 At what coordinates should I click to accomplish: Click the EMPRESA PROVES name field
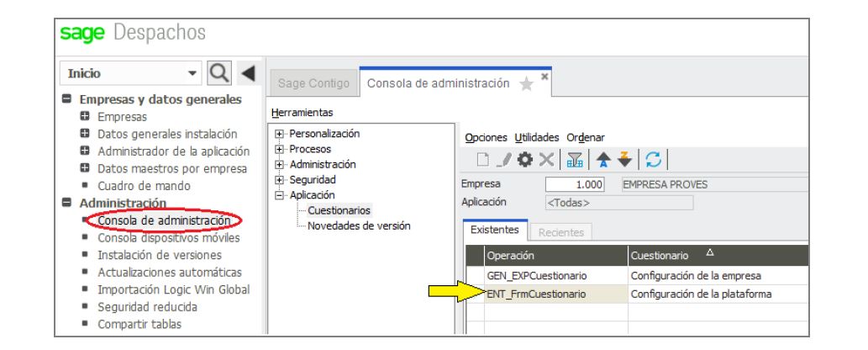(x=713, y=185)
